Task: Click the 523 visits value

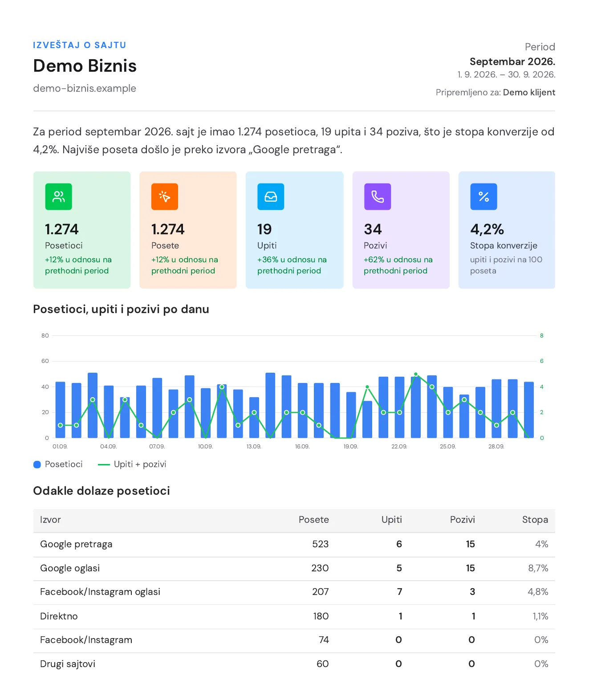Action: click(x=321, y=544)
